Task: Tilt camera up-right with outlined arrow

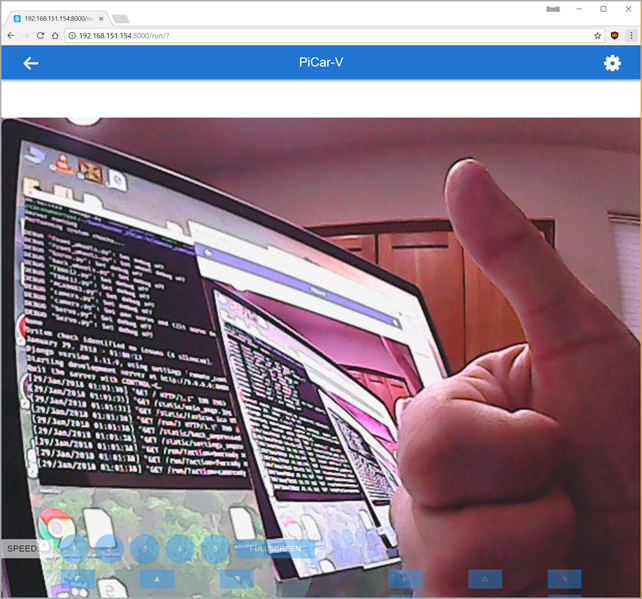Action: coord(565,579)
